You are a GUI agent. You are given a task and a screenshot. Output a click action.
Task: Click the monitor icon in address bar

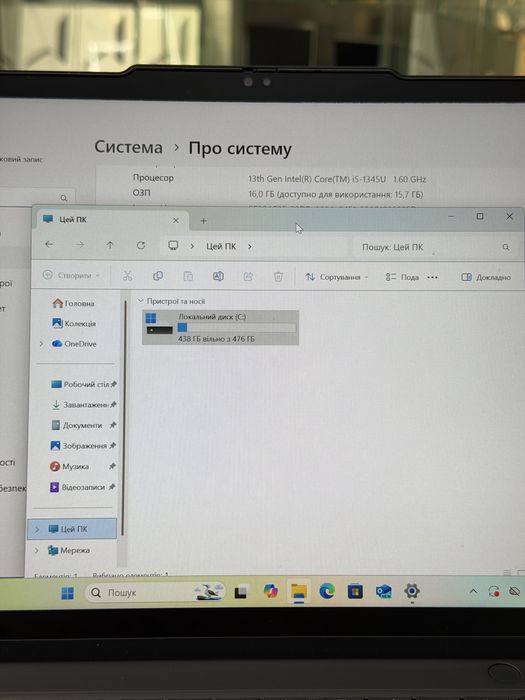tap(173, 246)
